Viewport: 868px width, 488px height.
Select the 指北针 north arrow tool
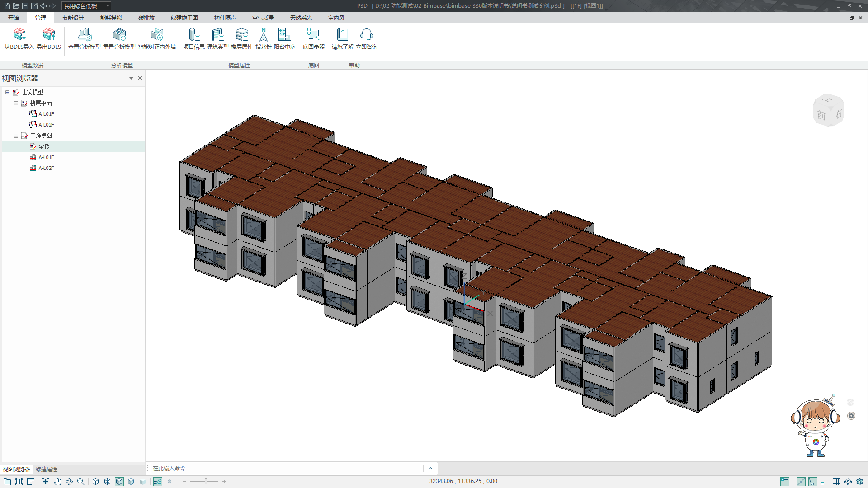coord(263,35)
